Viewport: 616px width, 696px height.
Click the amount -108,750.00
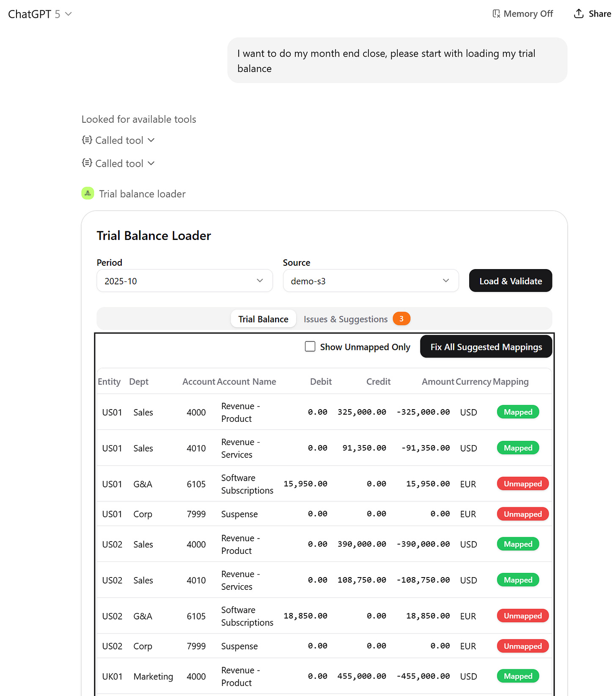[x=423, y=580]
